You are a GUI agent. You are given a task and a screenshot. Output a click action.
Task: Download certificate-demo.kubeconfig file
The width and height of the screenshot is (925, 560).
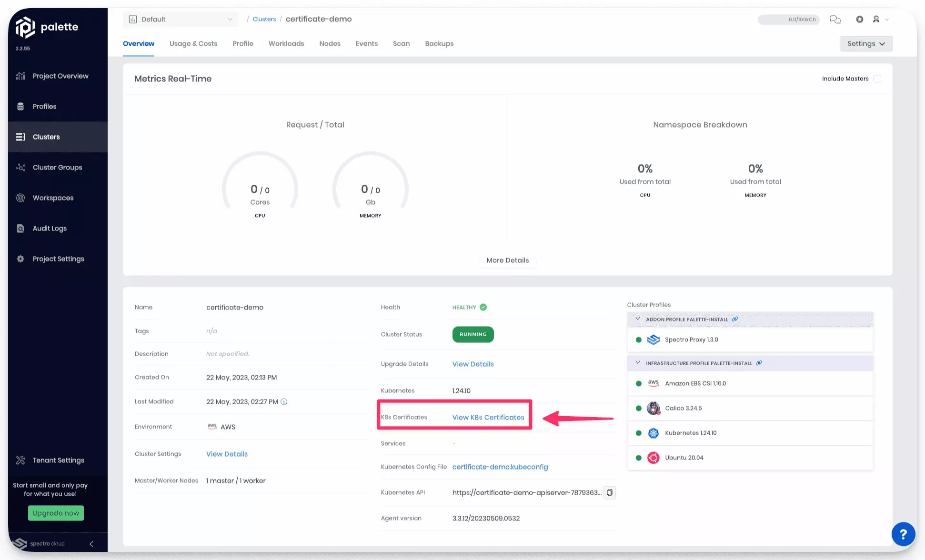tap(500, 467)
